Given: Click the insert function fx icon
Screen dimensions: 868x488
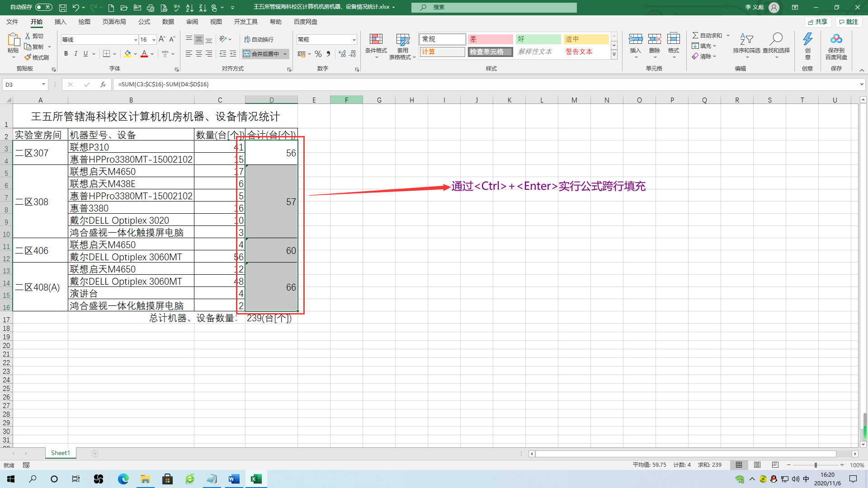Looking at the screenshot, I should (x=103, y=84).
